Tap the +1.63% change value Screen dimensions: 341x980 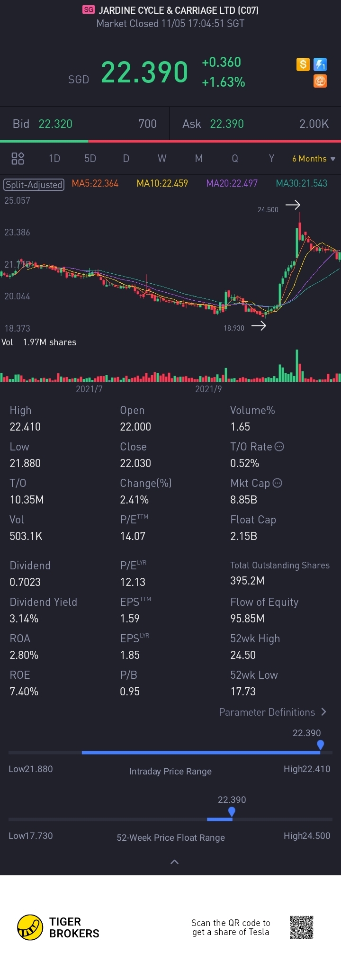coord(224,82)
